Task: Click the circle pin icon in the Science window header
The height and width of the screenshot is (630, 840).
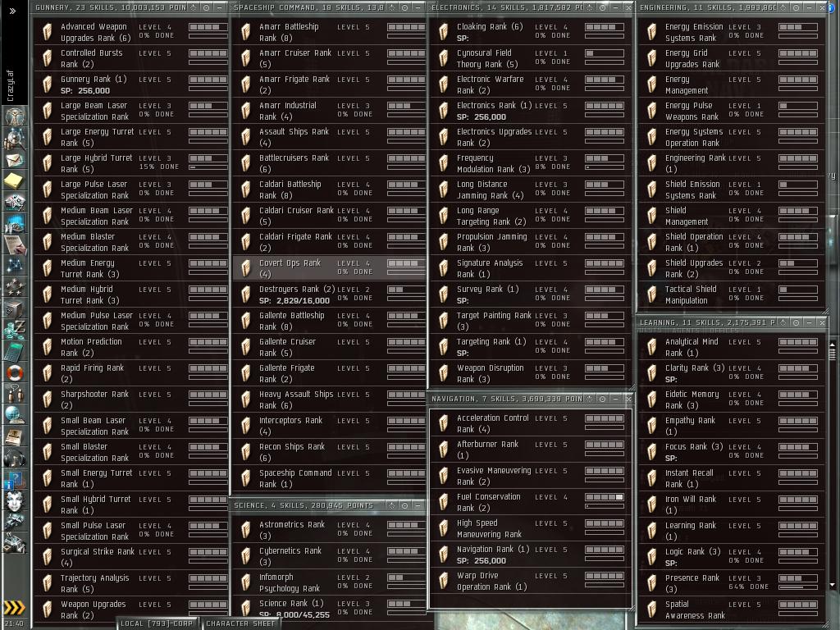Action: pos(405,505)
